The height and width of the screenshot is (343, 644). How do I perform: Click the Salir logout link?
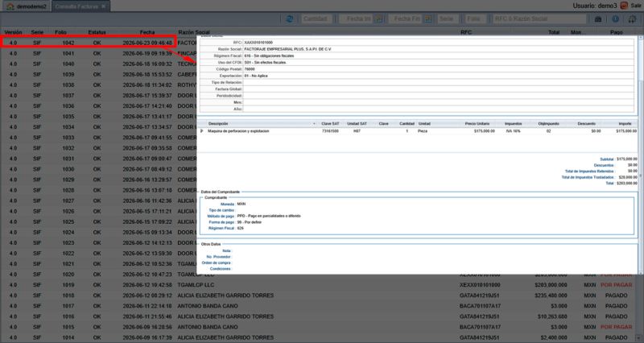click(636, 6)
